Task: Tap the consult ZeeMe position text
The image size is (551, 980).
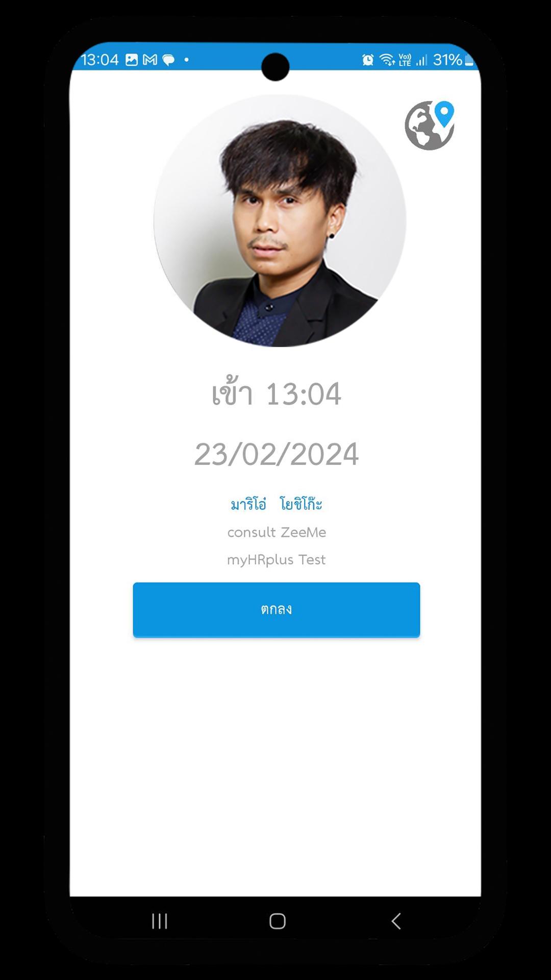Action: 276,532
